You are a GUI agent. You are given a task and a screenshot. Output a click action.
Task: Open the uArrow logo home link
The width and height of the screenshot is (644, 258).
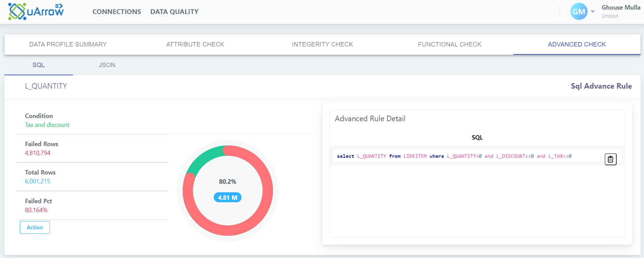tap(36, 11)
